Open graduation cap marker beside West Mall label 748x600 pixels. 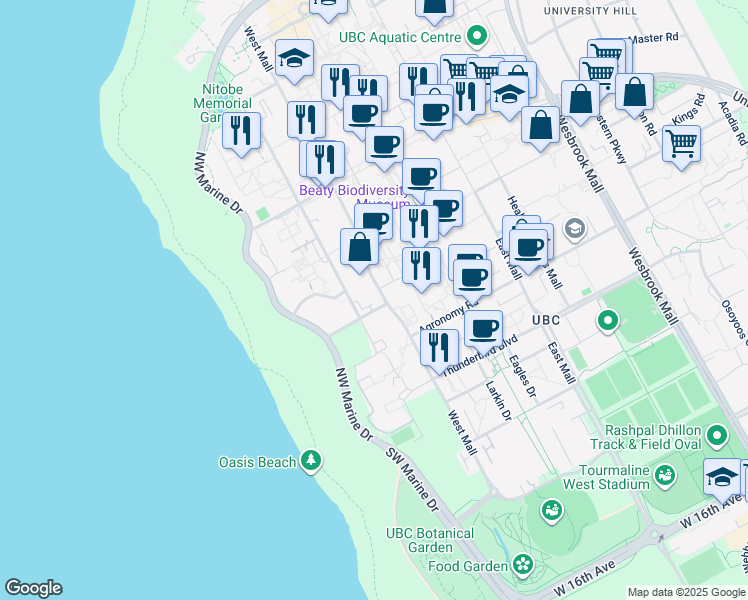coord(294,60)
